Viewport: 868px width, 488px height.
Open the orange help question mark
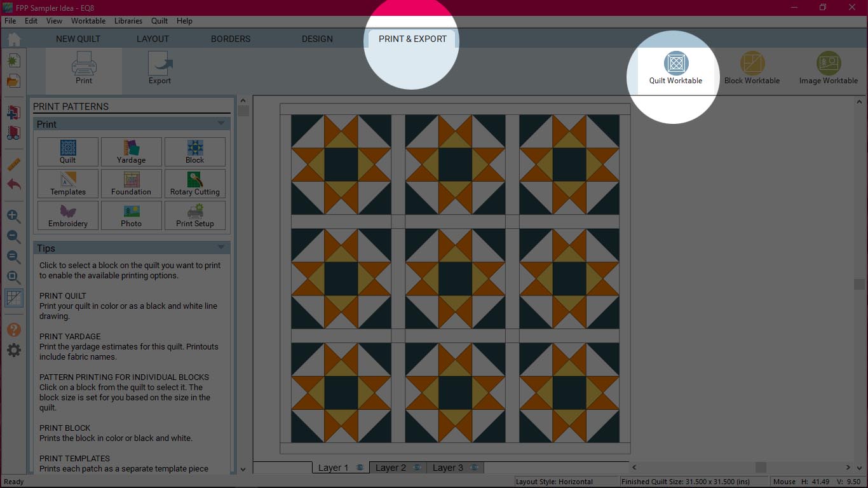pos(13,330)
